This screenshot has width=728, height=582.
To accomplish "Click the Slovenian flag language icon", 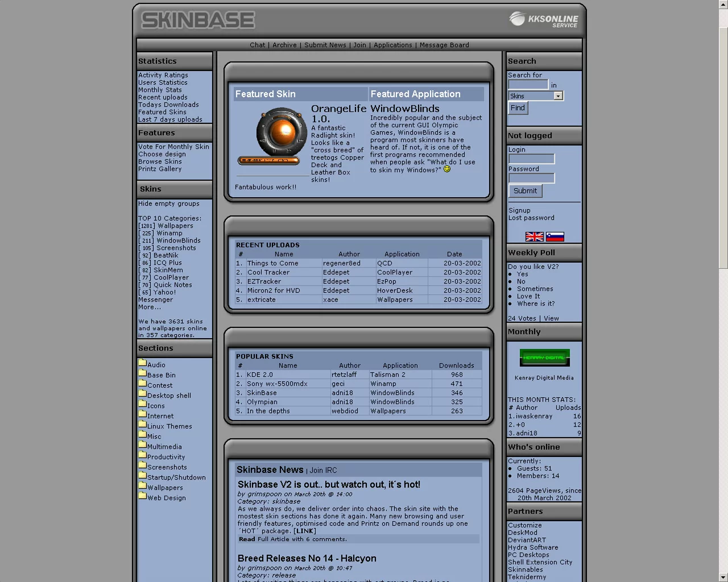I will [555, 237].
